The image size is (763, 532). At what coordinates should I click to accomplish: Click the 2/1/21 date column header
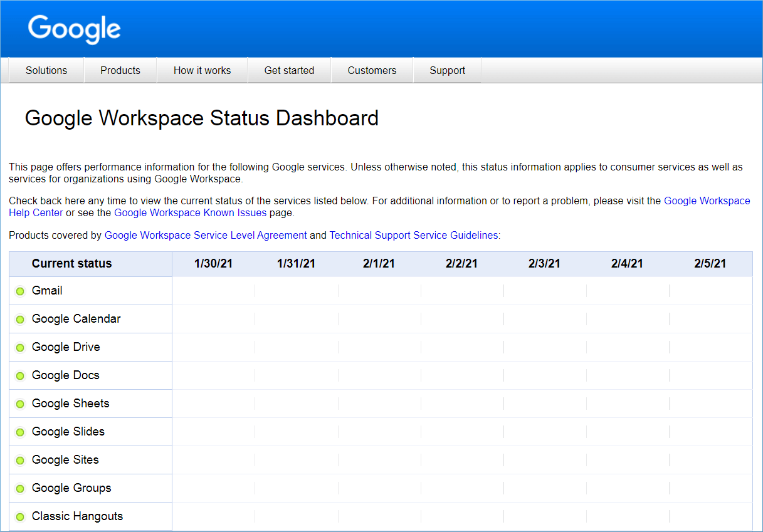[x=379, y=264]
